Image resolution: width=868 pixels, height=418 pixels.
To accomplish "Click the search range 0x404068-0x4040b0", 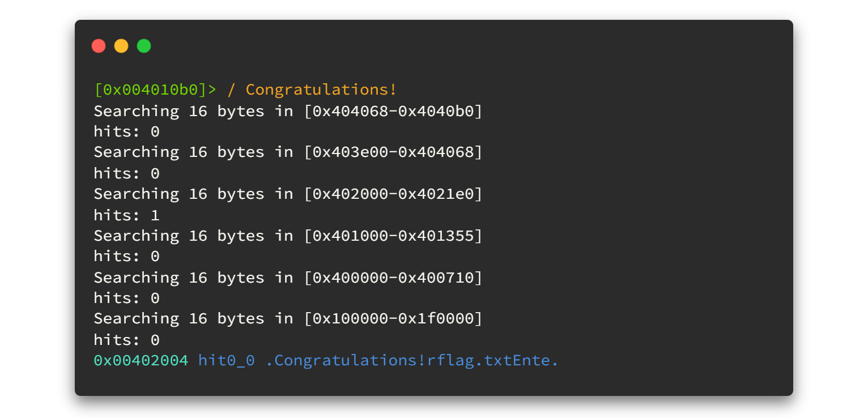I will [393, 111].
